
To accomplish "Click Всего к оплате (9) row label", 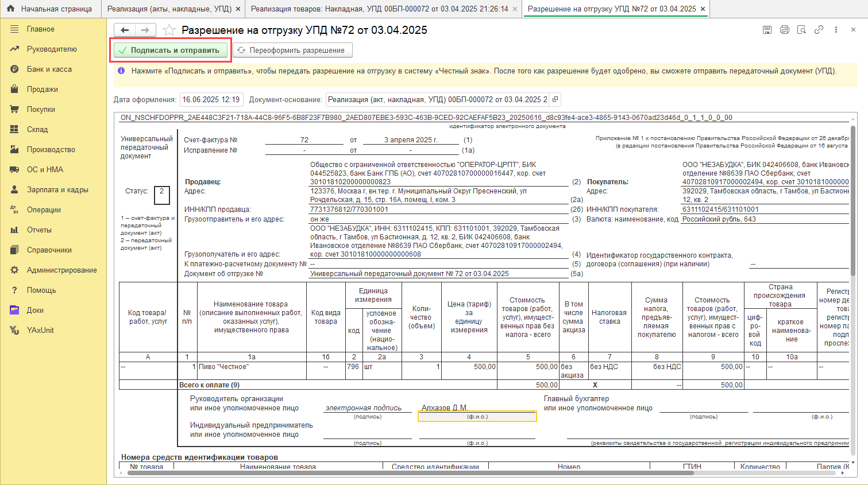I will (x=210, y=385).
